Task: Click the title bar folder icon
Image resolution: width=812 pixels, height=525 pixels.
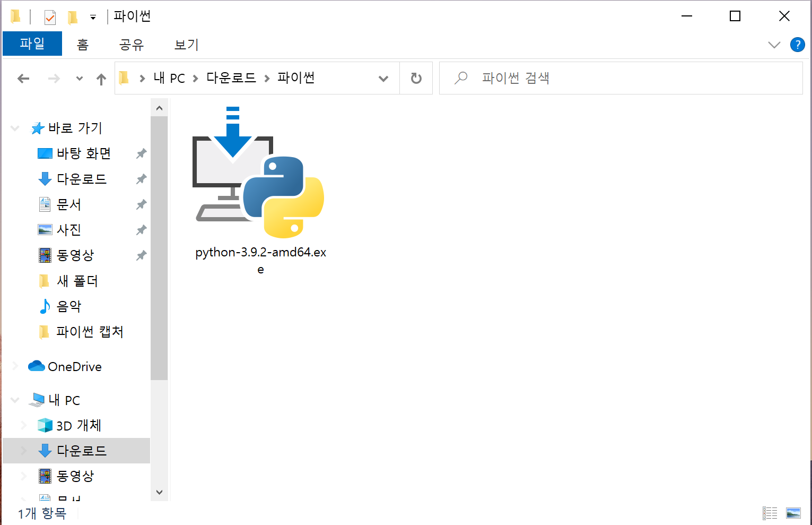Action: click(15, 17)
